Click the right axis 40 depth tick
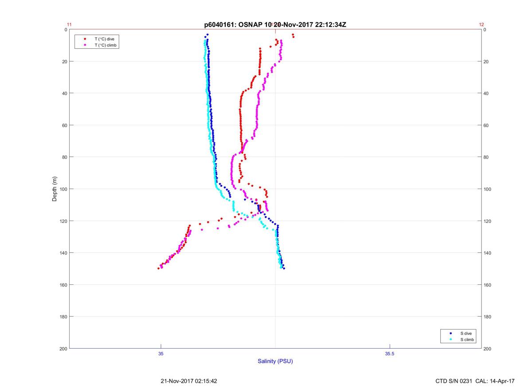This screenshot has width=532, height=392. pyautogui.click(x=486, y=93)
